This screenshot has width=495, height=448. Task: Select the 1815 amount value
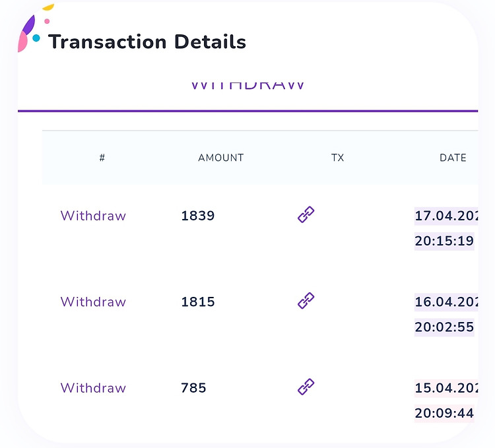tap(198, 302)
